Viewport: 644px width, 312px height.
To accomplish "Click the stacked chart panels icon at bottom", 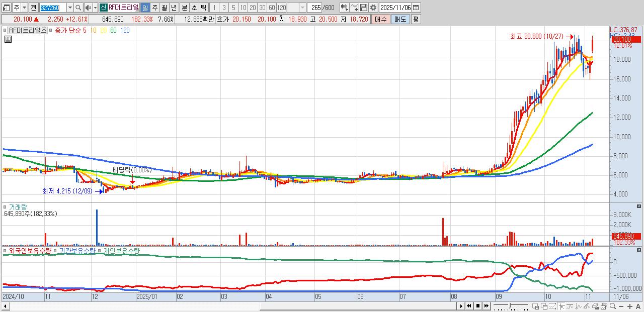I will (x=604, y=306).
